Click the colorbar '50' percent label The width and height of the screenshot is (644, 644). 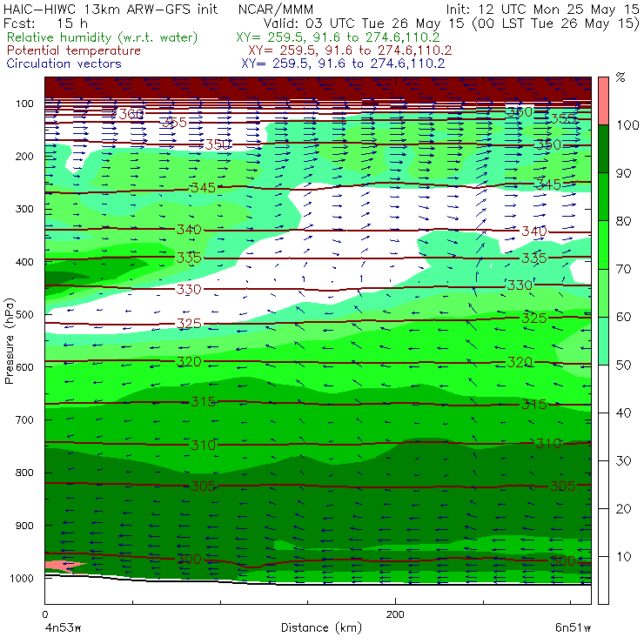(623, 366)
